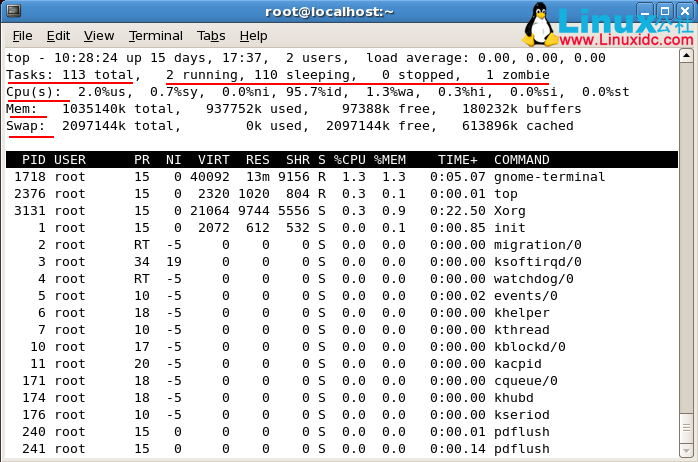This screenshot has height=462, width=698.
Task: Click the kseriod process name
Action: coord(522,415)
